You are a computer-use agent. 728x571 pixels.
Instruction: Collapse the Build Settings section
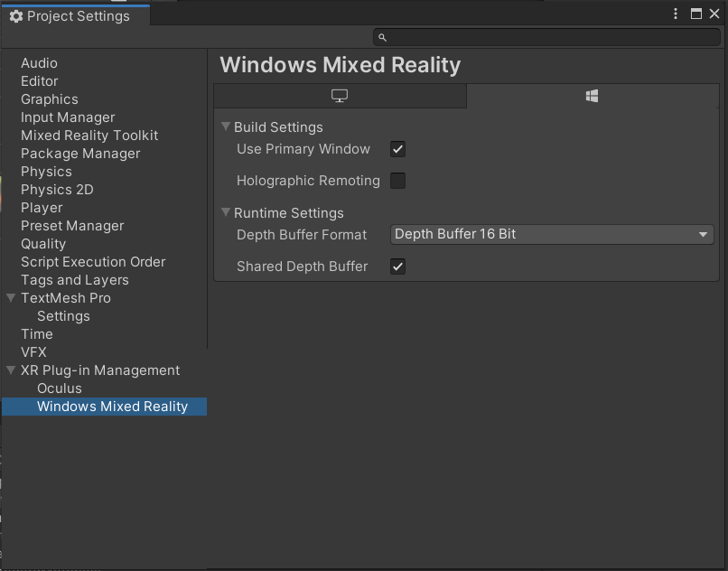(225, 126)
